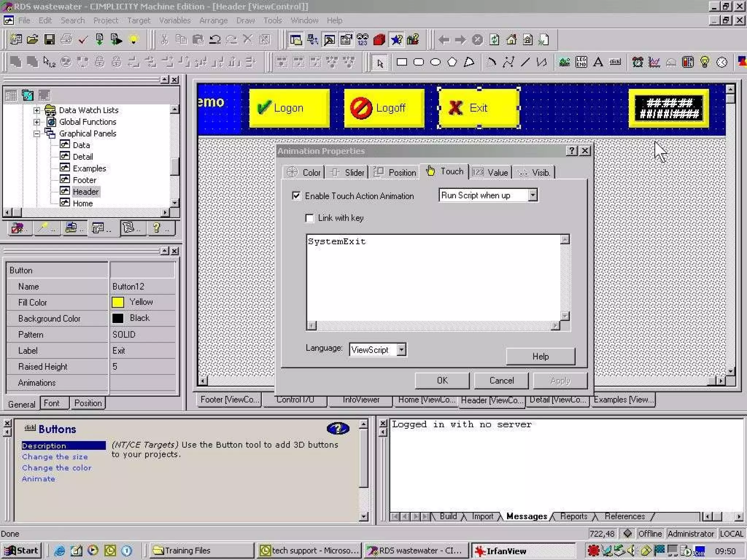Screen dimensions: 747x560
Task: Pick the straight line drawing tool
Action: (x=525, y=62)
